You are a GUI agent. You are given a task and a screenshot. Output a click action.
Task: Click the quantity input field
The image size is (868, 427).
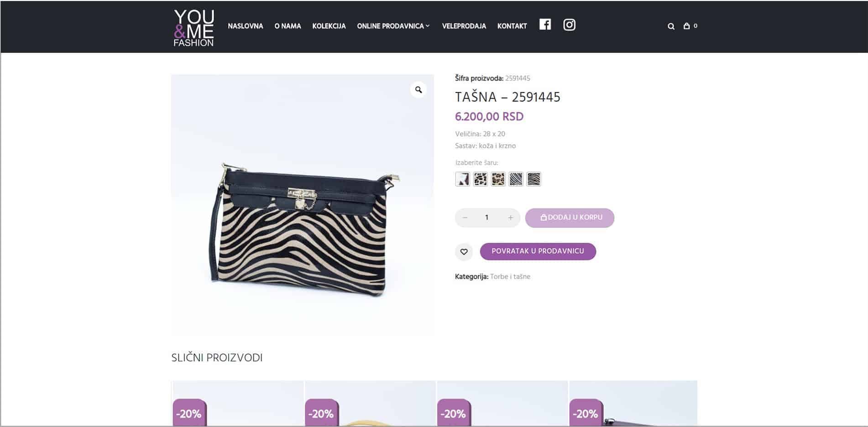click(x=487, y=218)
